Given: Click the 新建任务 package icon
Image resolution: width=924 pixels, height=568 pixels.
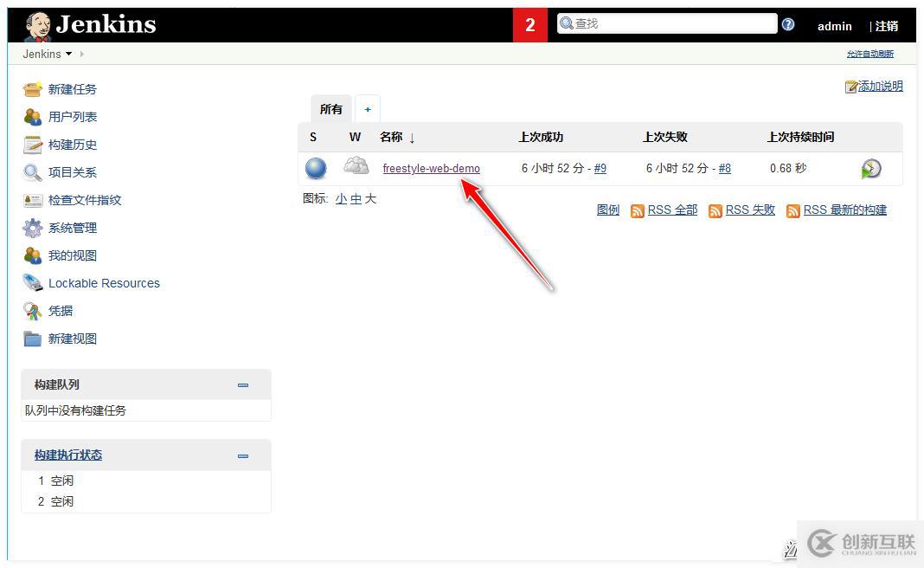Looking at the screenshot, I should pos(32,89).
